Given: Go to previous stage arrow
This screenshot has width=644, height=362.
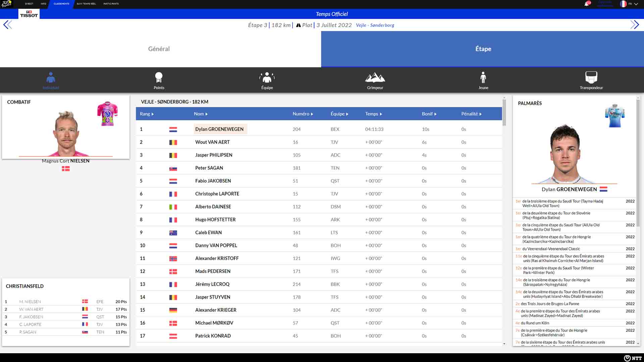Looking at the screenshot, I should point(7,25).
